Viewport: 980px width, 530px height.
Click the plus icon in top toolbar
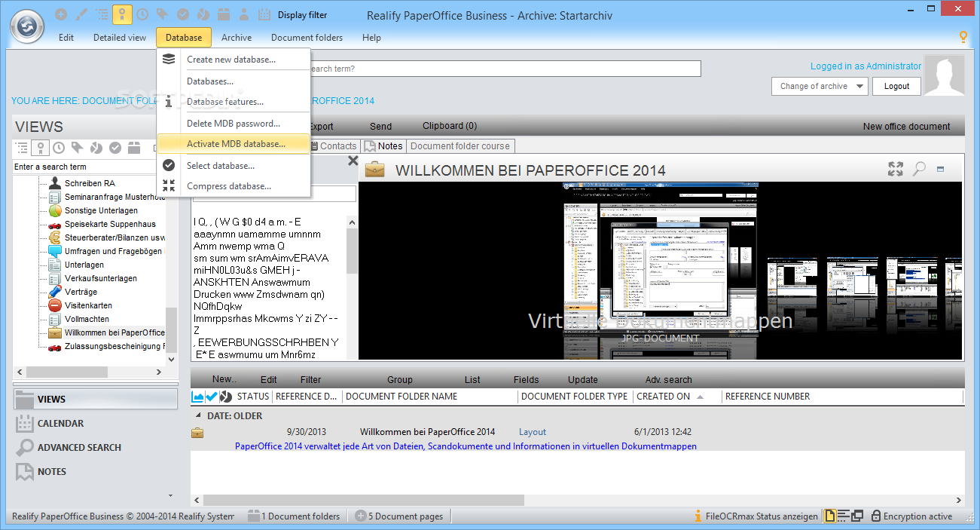[x=61, y=14]
